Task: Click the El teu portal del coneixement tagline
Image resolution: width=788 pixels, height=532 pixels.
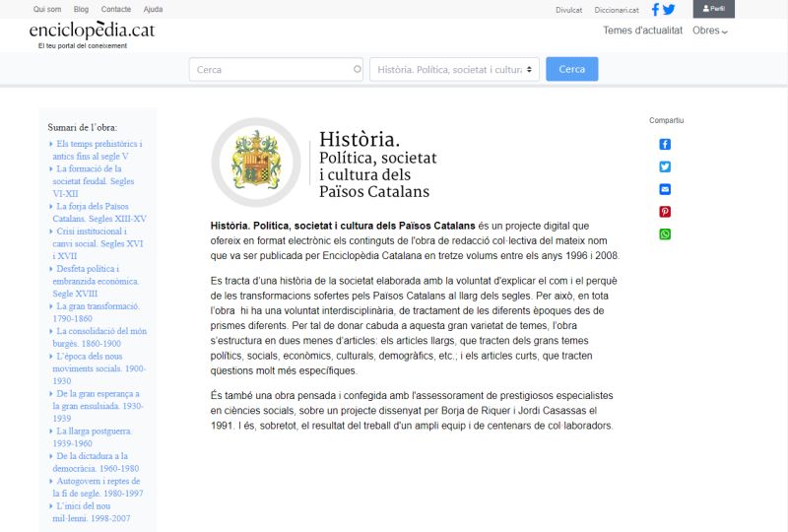Action: coord(83,45)
